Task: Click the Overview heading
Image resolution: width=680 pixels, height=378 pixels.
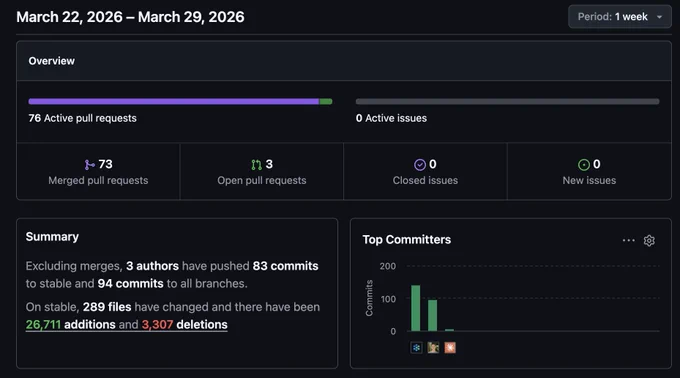Action: (x=52, y=61)
